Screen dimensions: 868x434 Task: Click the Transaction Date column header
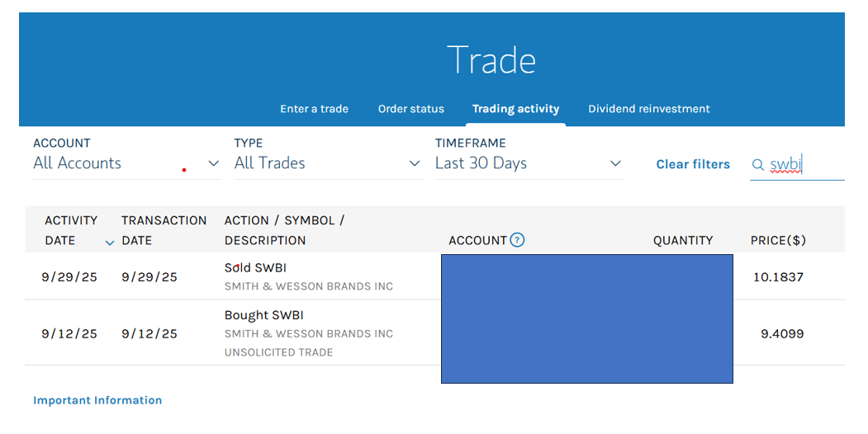tap(164, 230)
